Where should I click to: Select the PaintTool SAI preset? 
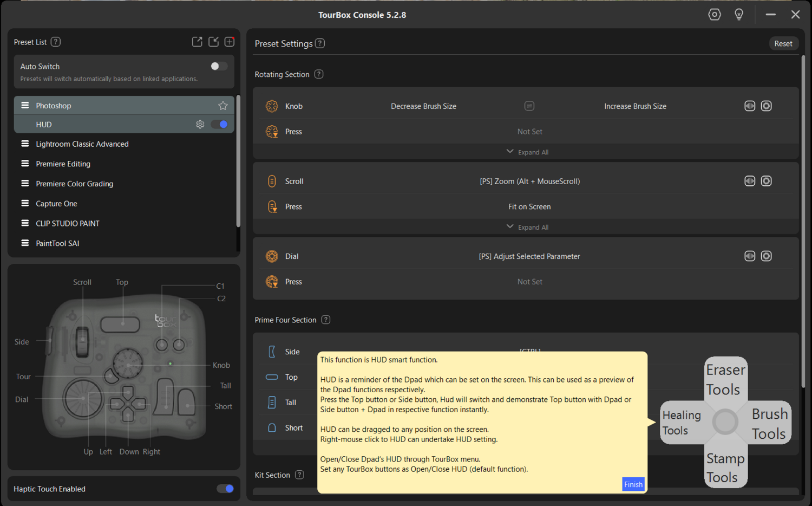coord(124,243)
